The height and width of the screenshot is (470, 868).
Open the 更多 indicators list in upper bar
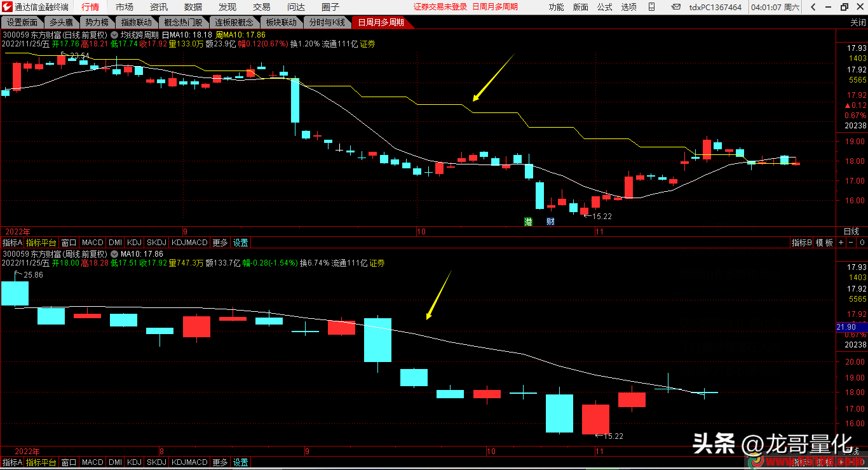[220, 243]
